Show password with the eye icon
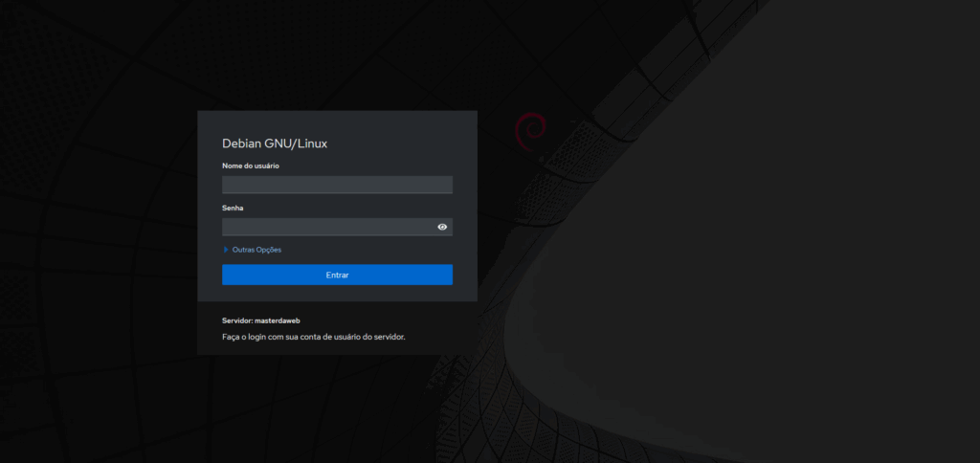The width and height of the screenshot is (980, 463). point(442,227)
